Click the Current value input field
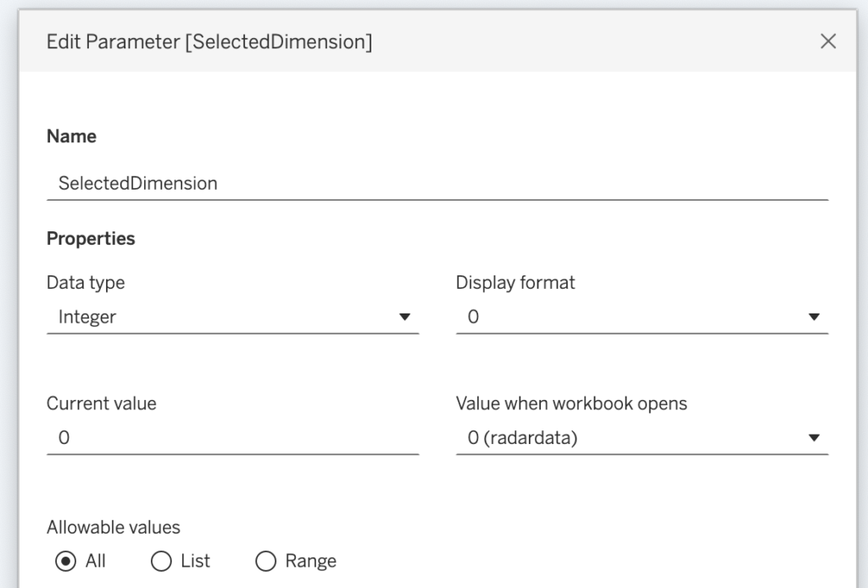 point(232,438)
